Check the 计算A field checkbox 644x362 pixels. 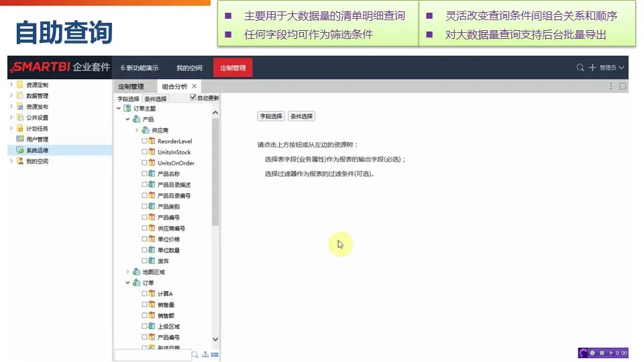point(144,294)
